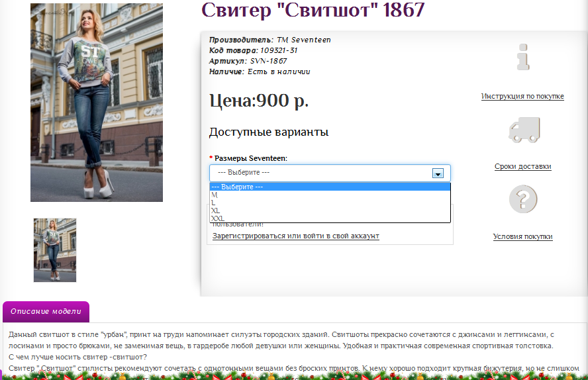
Task: Switch to the 'Описание модели' tab
Action: click(46, 311)
